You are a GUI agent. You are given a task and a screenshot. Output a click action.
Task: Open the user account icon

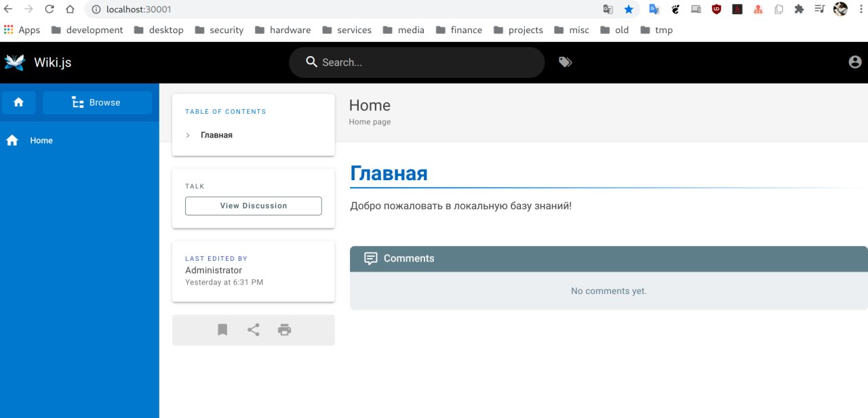click(854, 62)
